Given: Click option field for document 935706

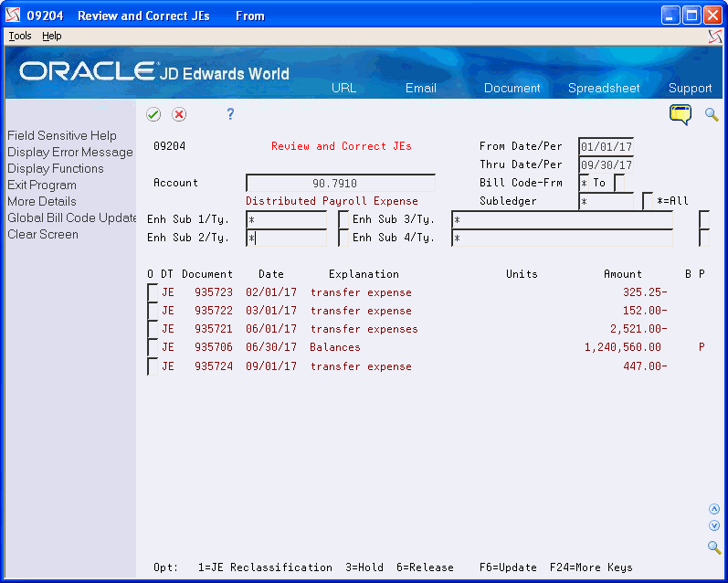Looking at the screenshot, I should (153, 347).
